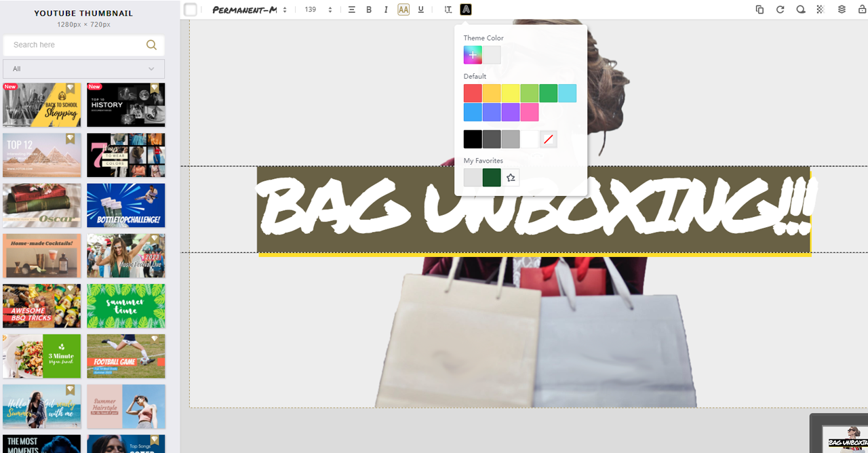Choose the Awesome BBQ Tricks template

(42, 306)
